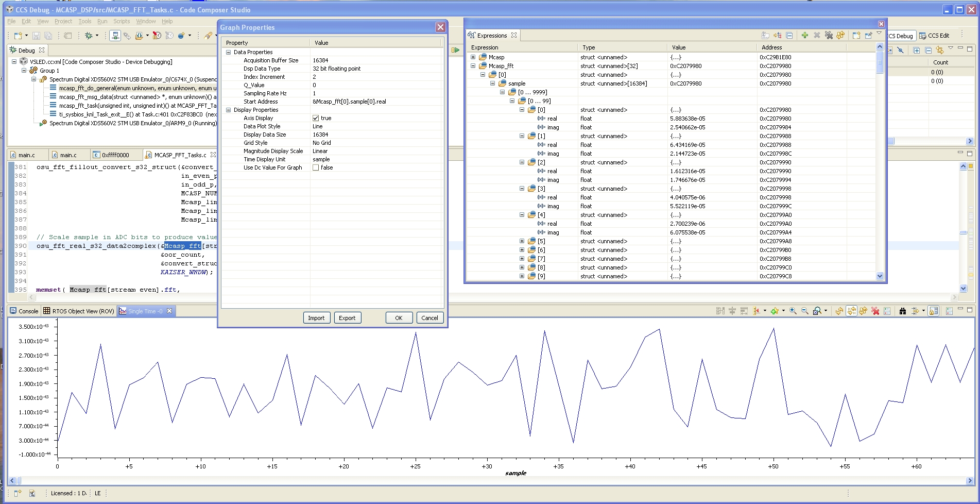Collapse the sample array node
980x504 pixels.
pyautogui.click(x=492, y=83)
